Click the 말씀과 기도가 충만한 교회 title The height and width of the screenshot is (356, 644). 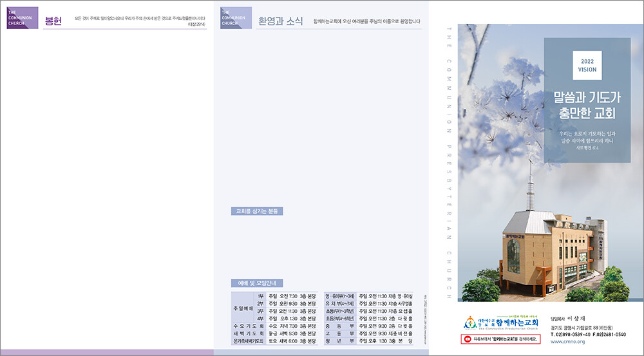coord(587,106)
